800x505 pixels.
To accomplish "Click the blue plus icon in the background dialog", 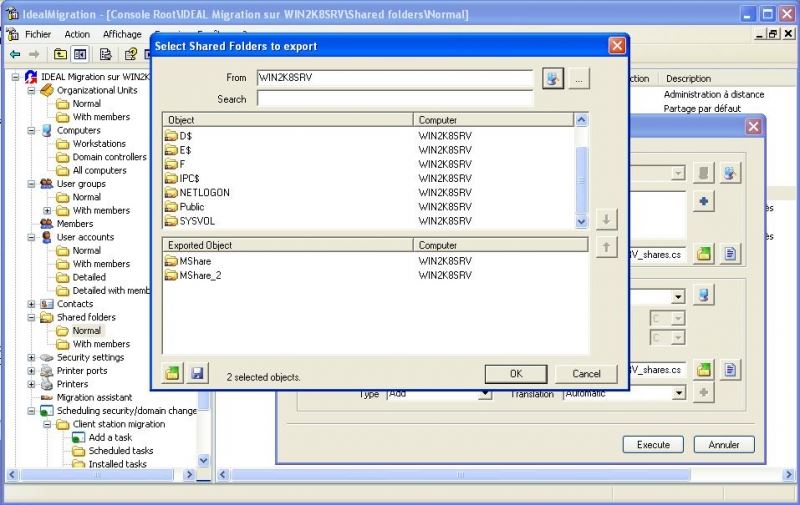I will 704,202.
